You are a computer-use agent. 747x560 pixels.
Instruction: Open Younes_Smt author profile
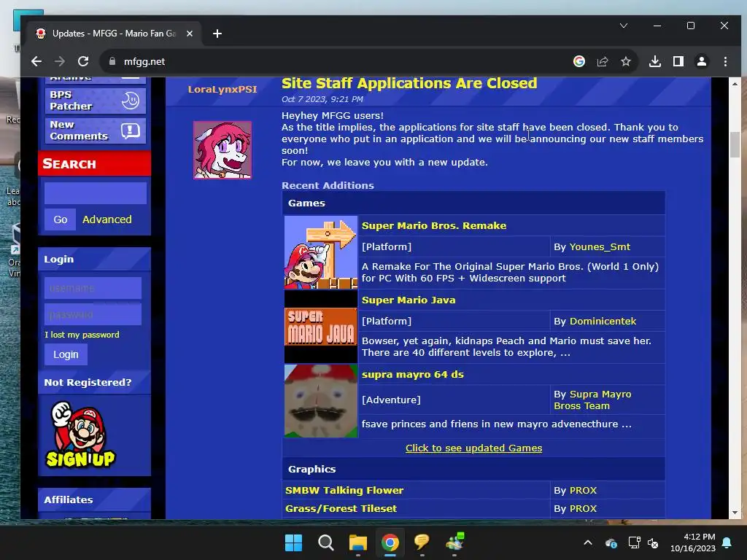coord(600,246)
